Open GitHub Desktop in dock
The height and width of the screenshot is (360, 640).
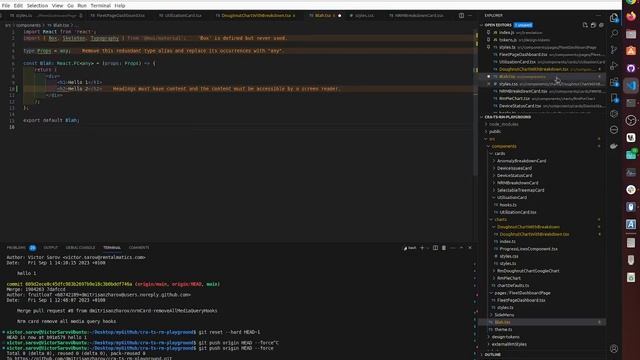(x=631, y=69)
